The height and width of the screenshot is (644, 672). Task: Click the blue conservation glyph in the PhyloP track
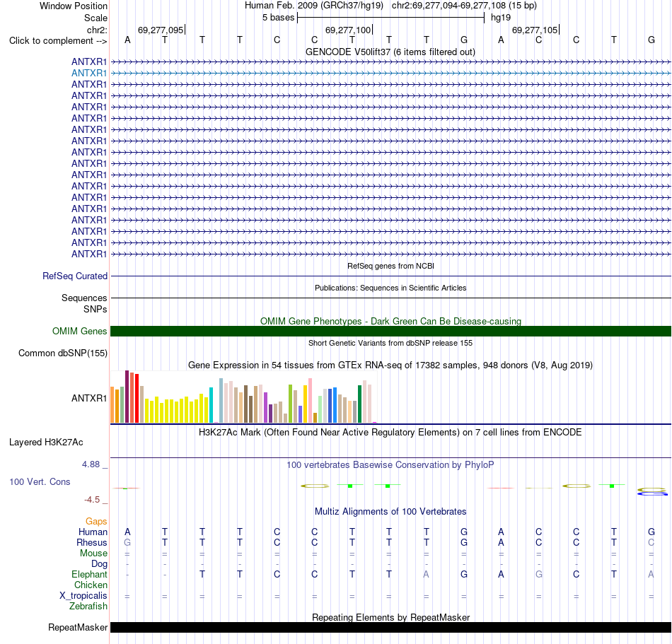[x=653, y=494]
